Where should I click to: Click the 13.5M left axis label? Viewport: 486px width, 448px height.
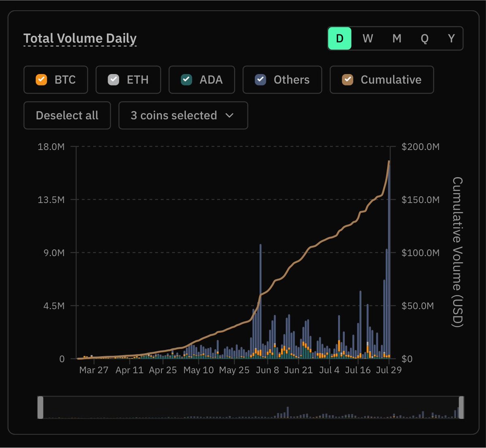coord(51,200)
